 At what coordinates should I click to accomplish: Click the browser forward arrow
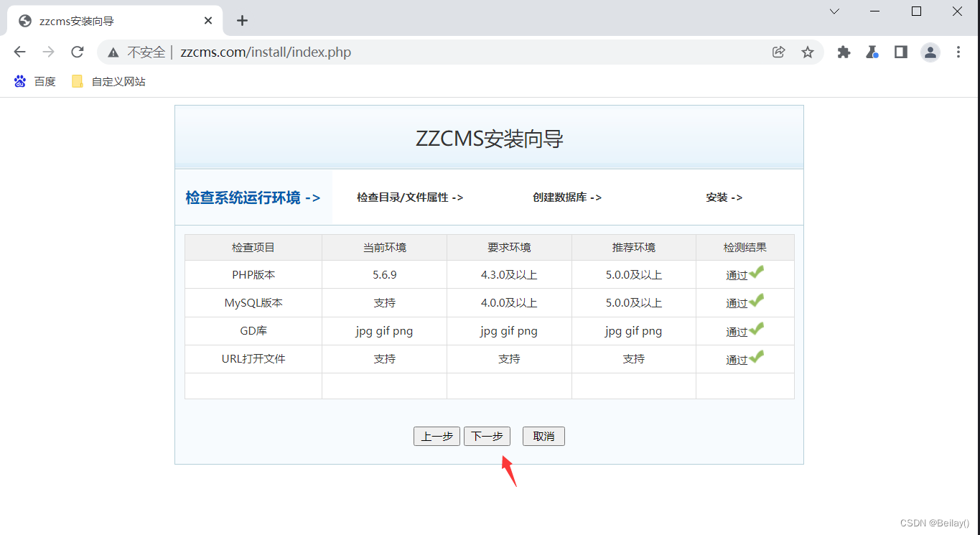click(49, 52)
